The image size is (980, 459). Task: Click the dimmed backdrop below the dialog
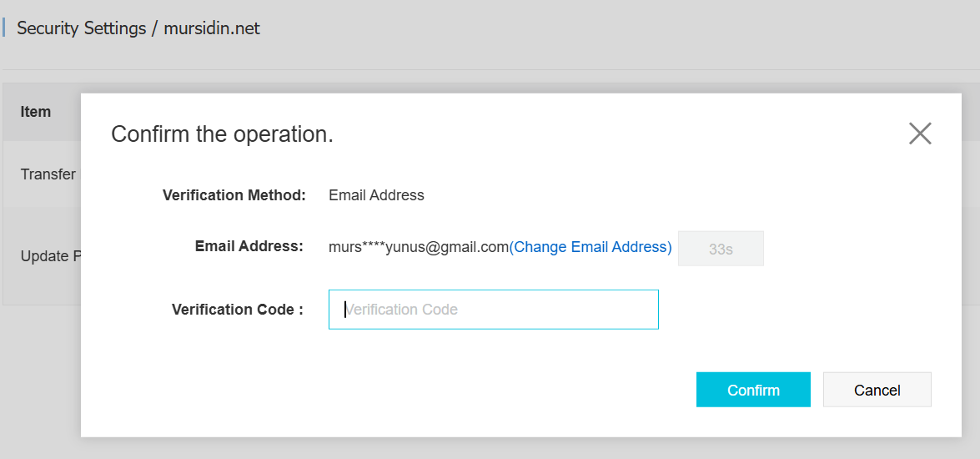[x=500, y=448]
